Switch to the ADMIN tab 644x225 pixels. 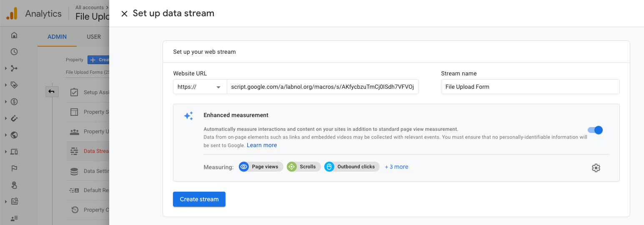click(57, 37)
